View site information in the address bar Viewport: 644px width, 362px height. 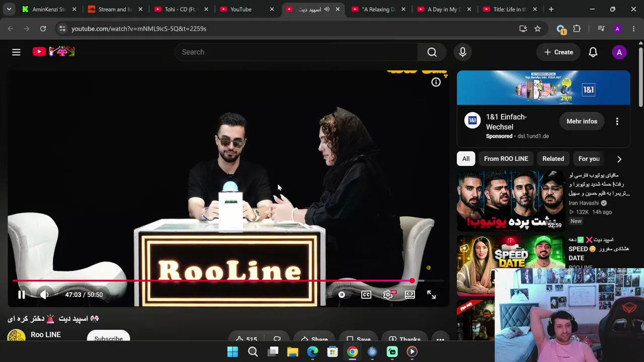62,29
